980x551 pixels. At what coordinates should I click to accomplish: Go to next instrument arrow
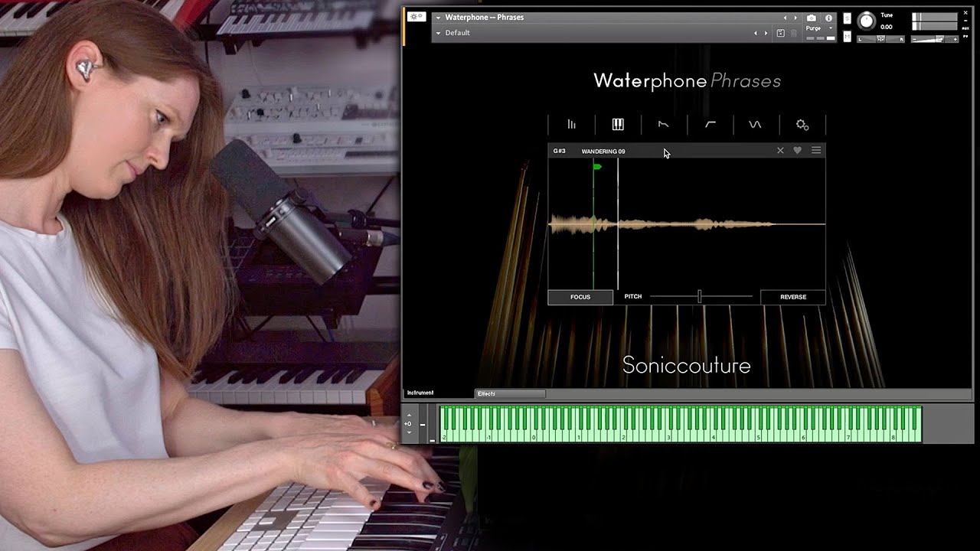pyautogui.click(x=794, y=18)
